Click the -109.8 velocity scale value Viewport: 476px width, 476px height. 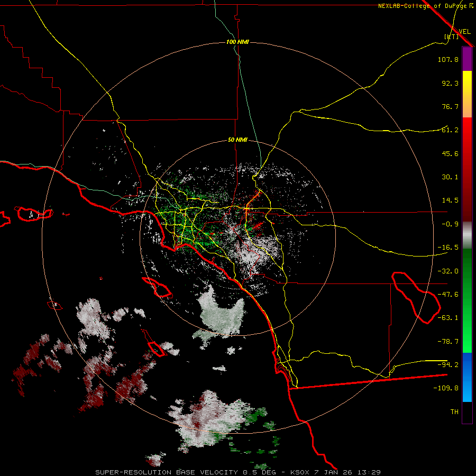point(446,388)
